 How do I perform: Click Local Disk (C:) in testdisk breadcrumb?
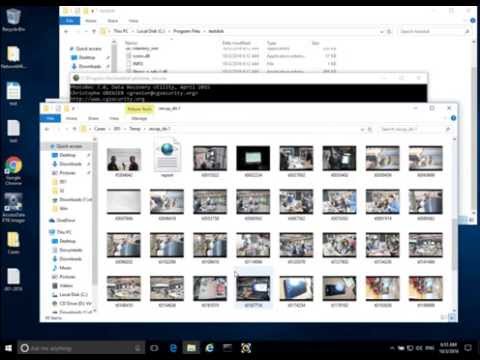[x=151, y=31]
